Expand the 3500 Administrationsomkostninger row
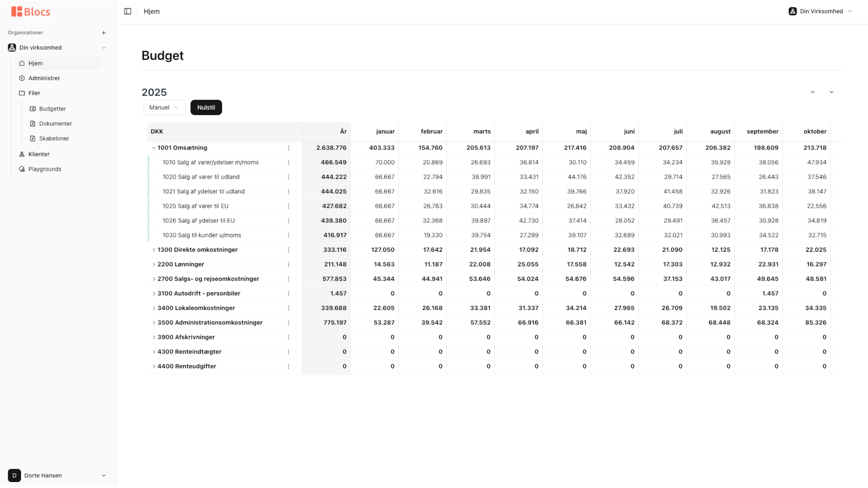868x488 pixels. (x=154, y=323)
